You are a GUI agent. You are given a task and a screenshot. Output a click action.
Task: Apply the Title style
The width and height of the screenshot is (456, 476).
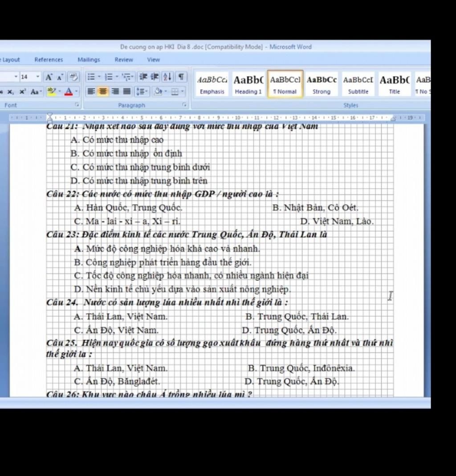[395, 85]
